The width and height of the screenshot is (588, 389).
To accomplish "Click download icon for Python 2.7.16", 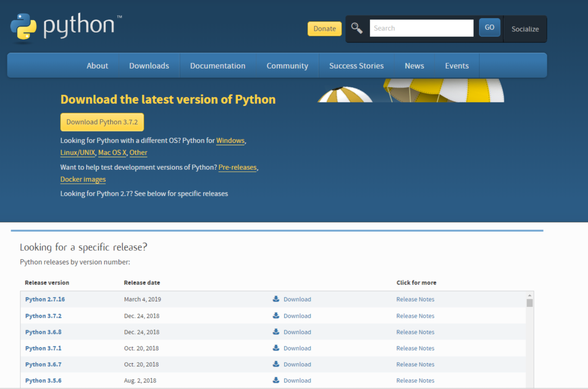I will point(276,299).
